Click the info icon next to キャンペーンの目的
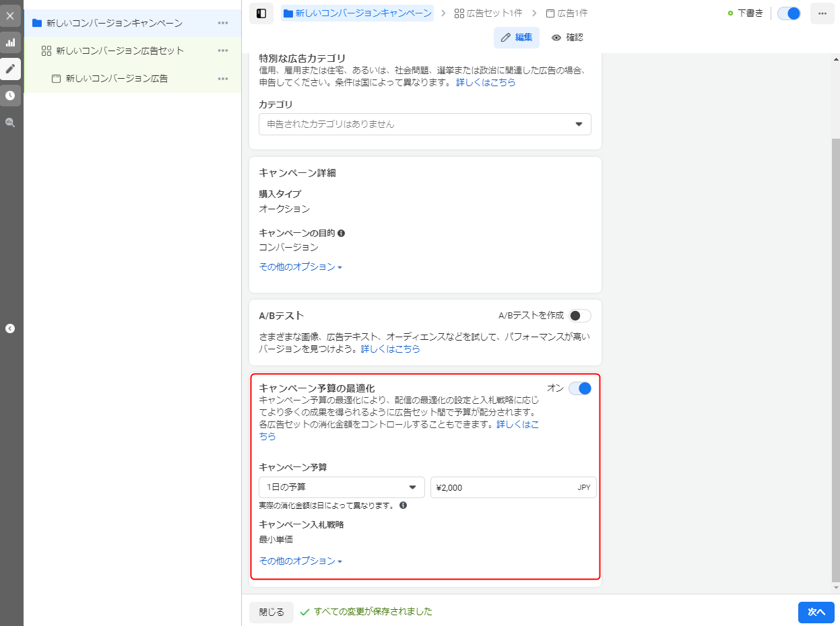Image resolution: width=840 pixels, height=626 pixels. point(341,233)
